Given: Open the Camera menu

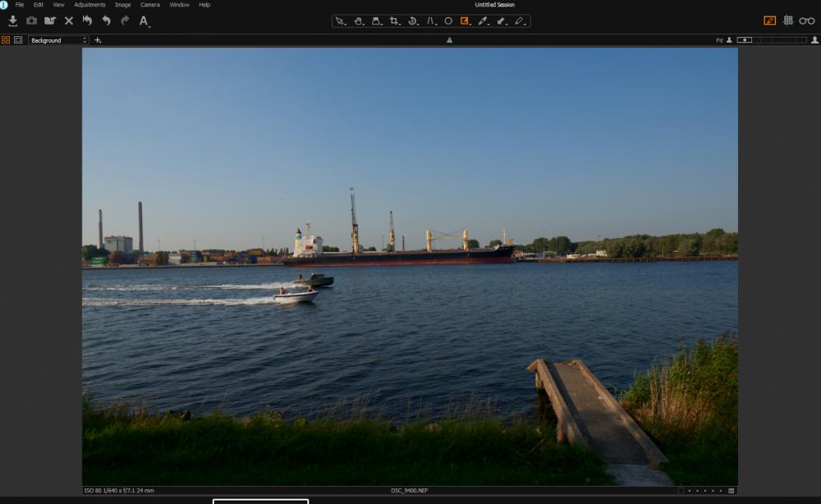Looking at the screenshot, I should [149, 5].
